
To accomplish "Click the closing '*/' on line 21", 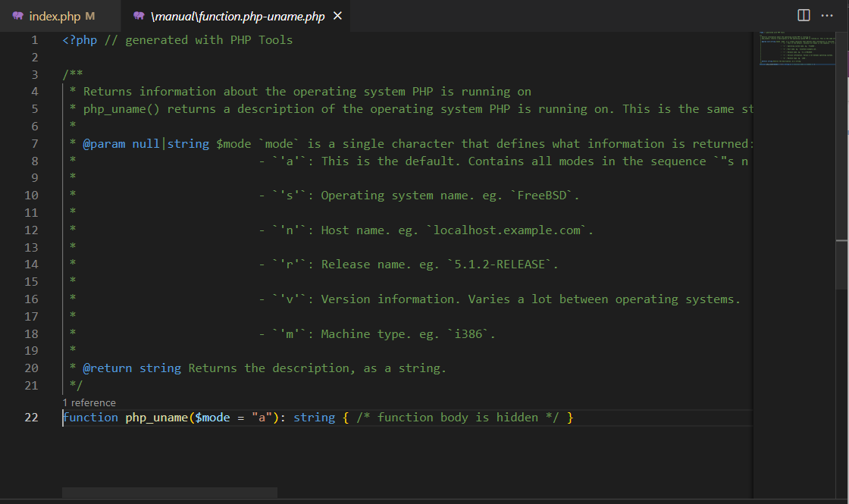I will pos(76,386).
